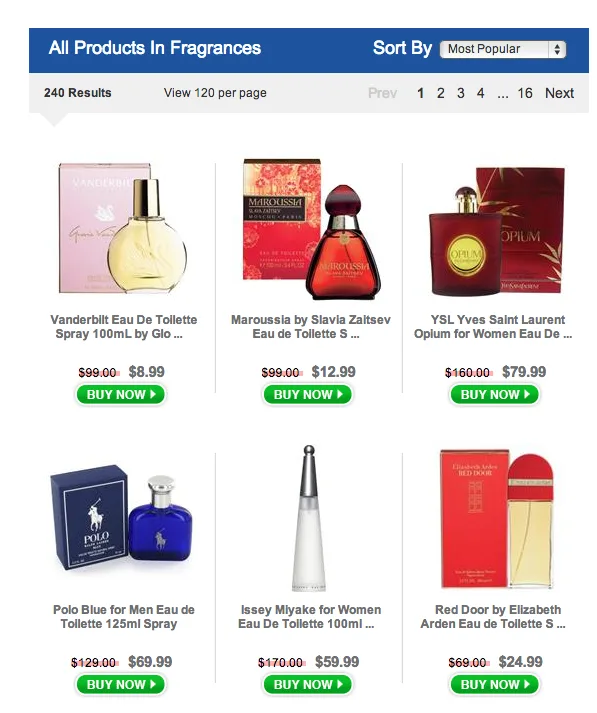Open the Maroussia perfume product image
Screen dimensions: 597x713
coord(311,229)
